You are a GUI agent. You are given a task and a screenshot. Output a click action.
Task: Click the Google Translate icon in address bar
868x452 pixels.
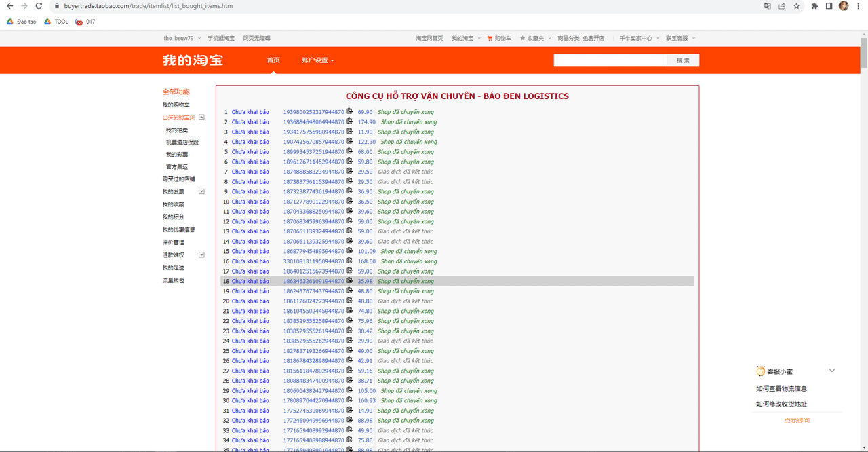pyautogui.click(x=768, y=6)
